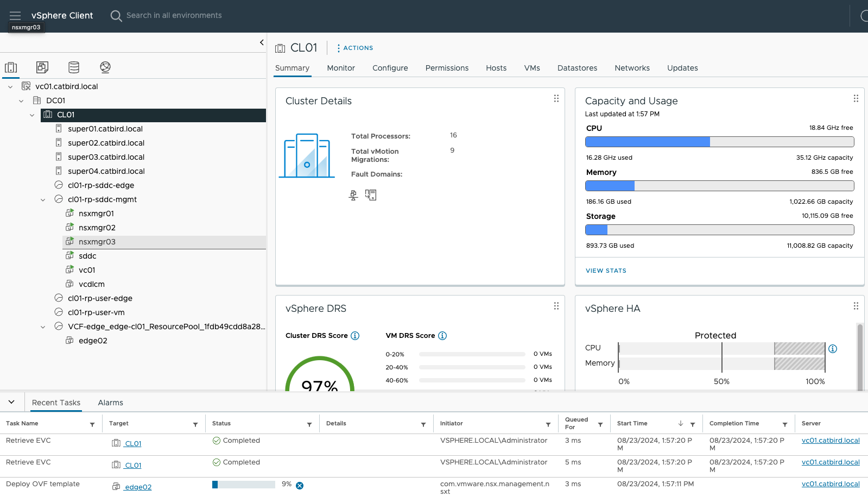Filter the Status column
868x496 pixels.
tap(309, 424)
